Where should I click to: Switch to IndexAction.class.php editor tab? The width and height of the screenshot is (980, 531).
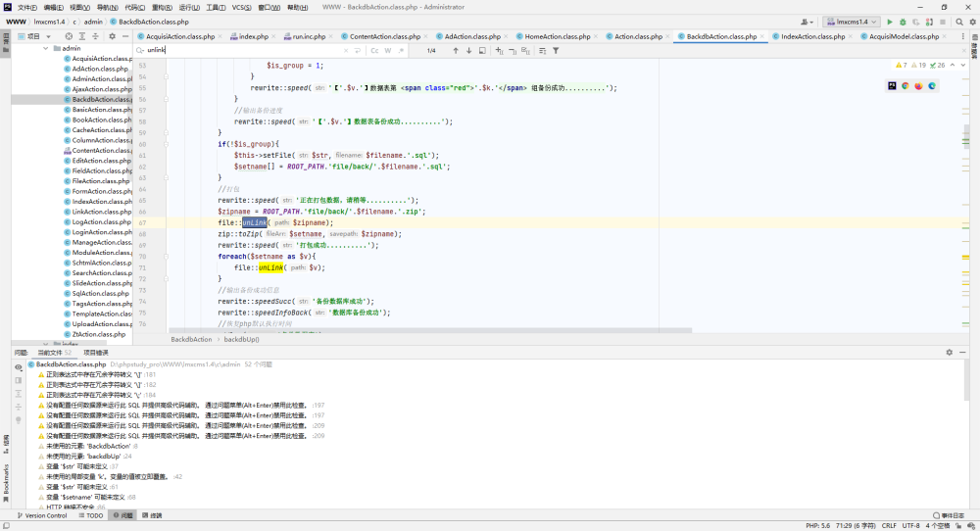point(812,36)
